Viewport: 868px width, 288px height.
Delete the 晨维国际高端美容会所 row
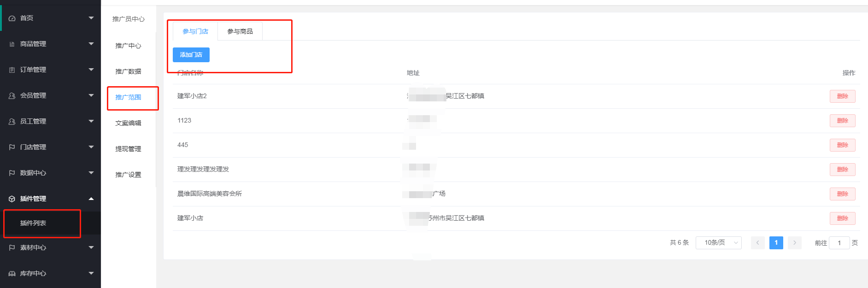pyautogui.click(x=842, y=194)
